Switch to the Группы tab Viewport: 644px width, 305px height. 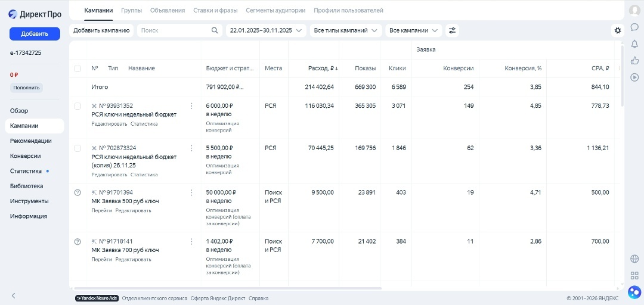point(131,10)
